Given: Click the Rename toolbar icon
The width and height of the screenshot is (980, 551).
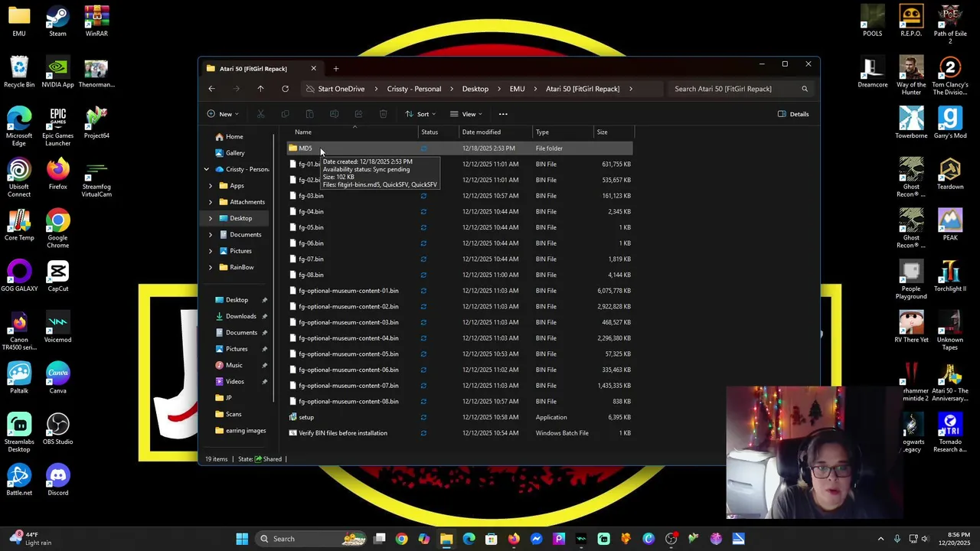Looking at the screenshot, I should click(334, 114).
